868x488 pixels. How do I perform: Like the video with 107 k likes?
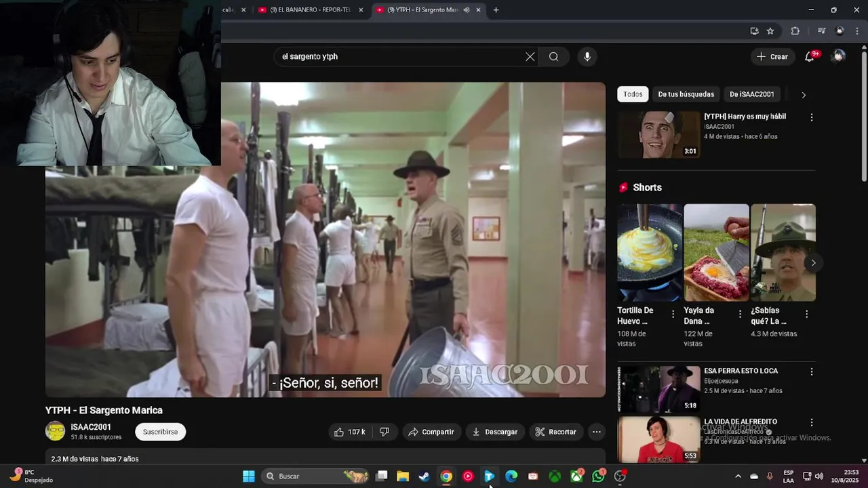(350, 432)
